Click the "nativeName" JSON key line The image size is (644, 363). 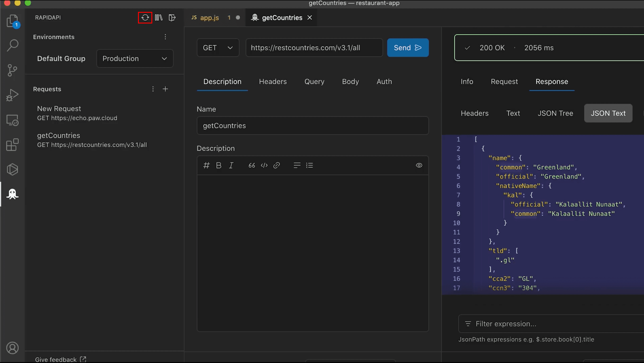pyautogui.click(x=523, y=186)
